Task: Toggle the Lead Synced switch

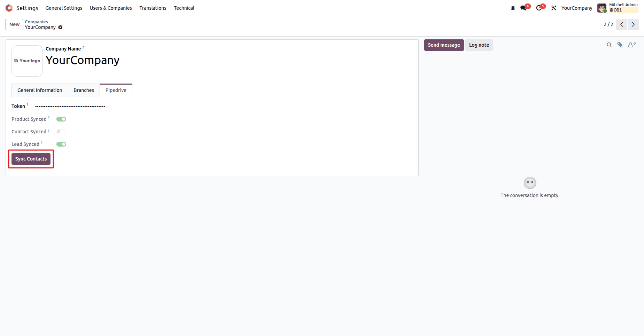Action: click(x=61, y=144)
